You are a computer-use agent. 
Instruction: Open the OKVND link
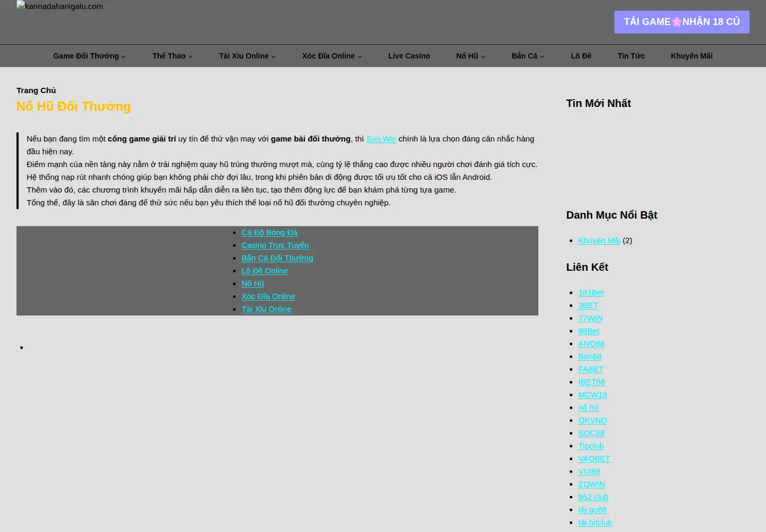(593, 420)
